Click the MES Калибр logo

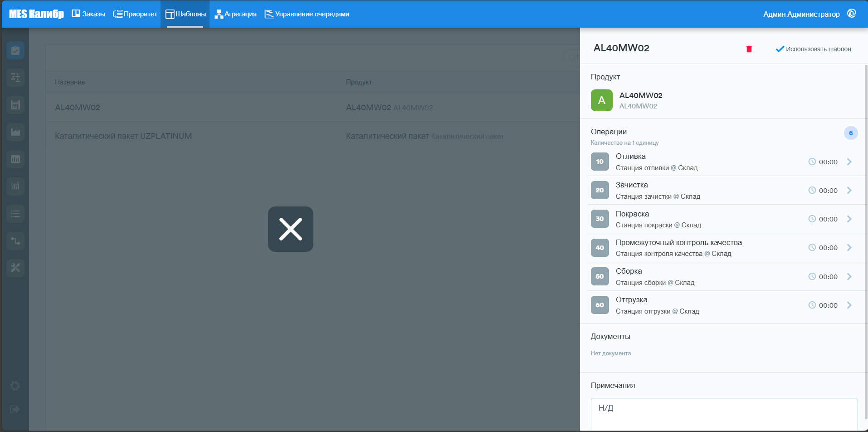(36, 14)
